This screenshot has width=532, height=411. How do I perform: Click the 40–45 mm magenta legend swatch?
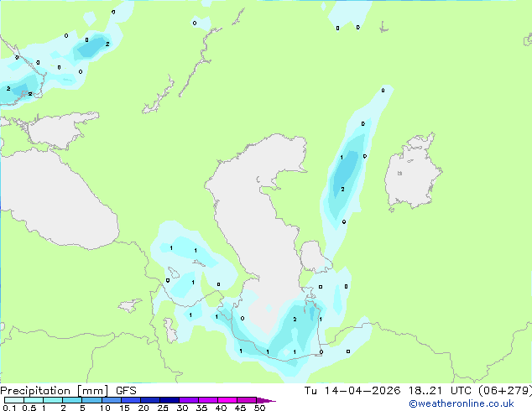pos(227,400)
